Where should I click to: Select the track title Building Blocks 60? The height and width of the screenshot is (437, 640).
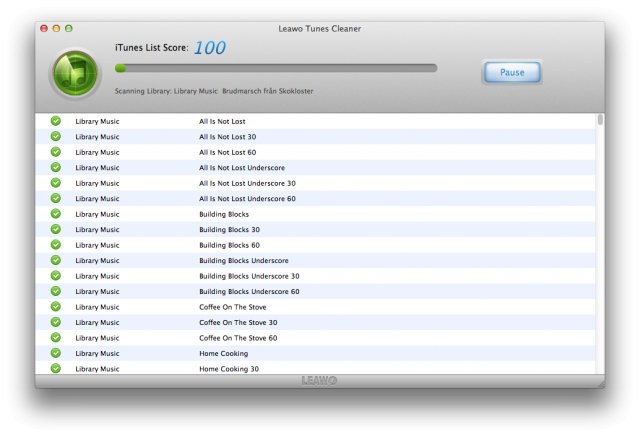point(229,245)
